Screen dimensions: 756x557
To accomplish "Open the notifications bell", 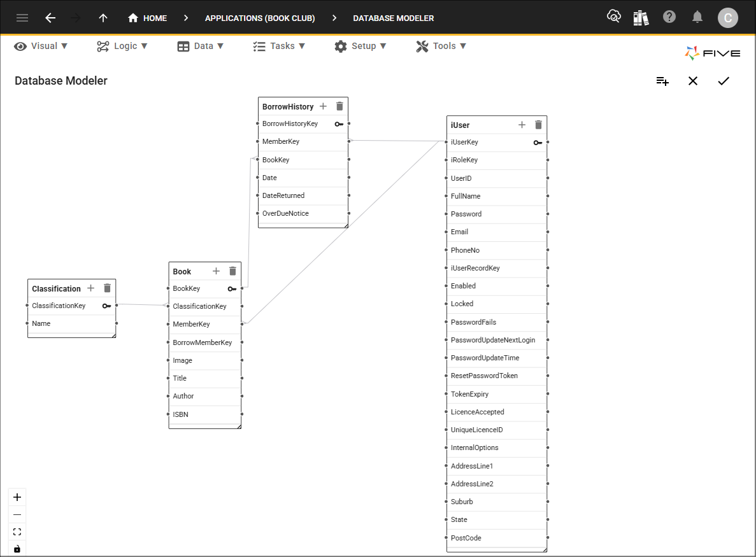I will tap(697, 17).
